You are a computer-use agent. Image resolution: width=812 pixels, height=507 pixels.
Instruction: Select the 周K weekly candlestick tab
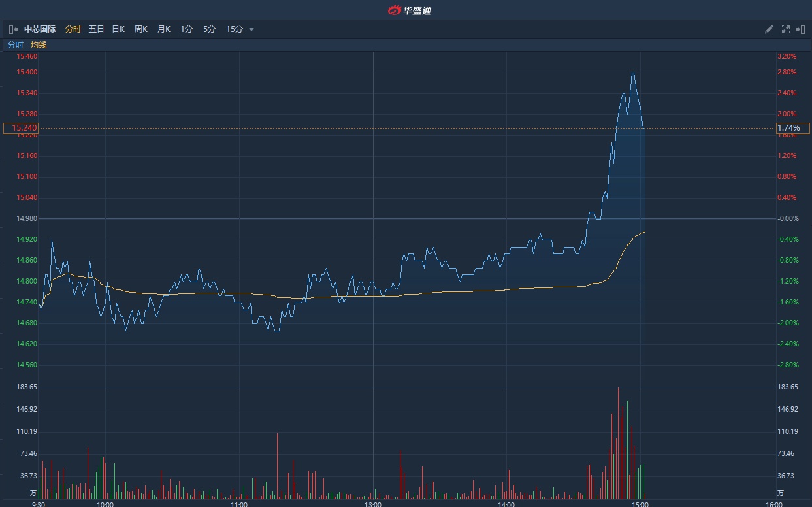click(141, 29)
